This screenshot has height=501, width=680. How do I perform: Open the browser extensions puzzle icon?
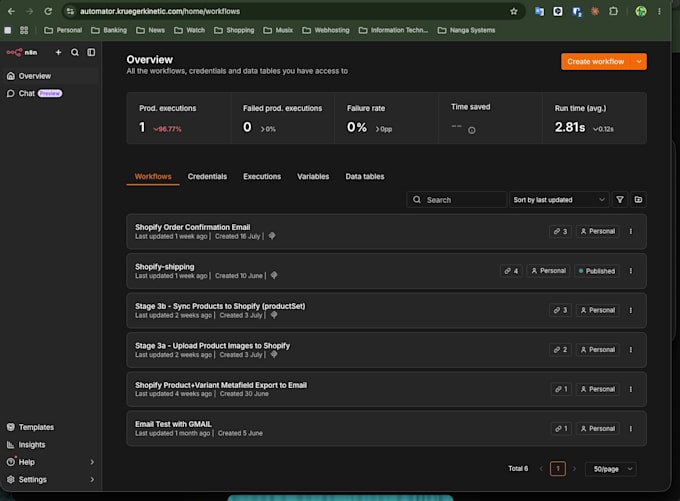coord(613,11)
